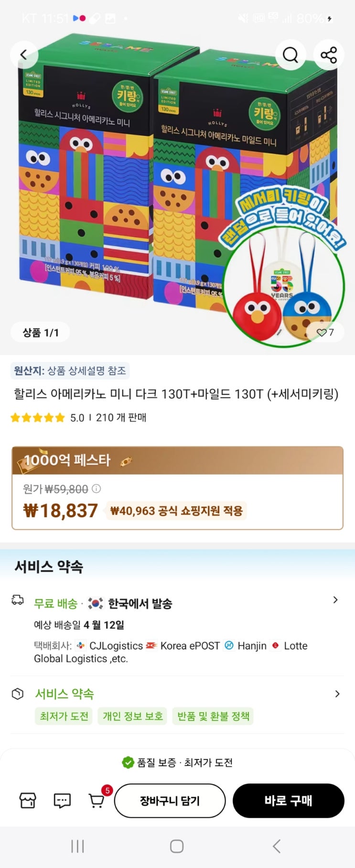The image size is (355, 868).
Task: Expand 무료 배송 shipping details chevron
Action: click(335, 600)
